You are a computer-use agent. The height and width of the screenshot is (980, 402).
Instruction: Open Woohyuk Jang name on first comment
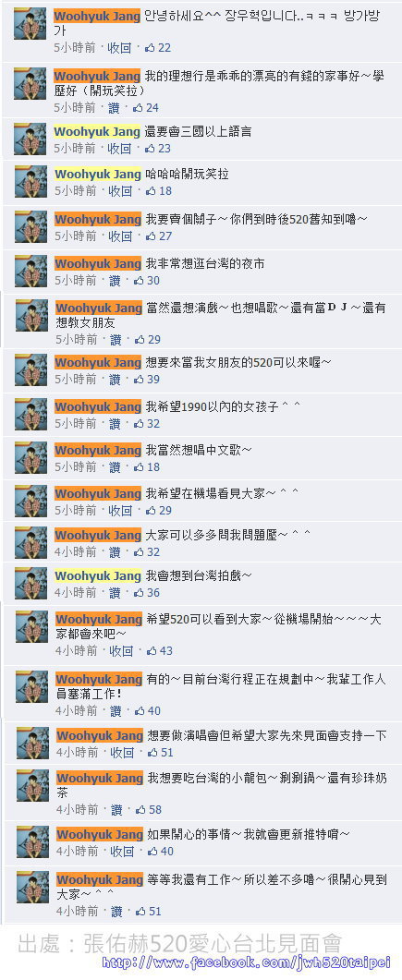tap(97, 17)
